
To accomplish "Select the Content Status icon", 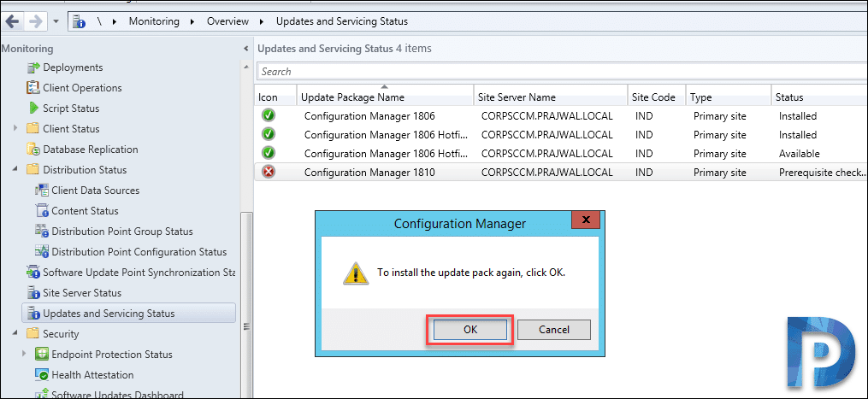I will click(43, 211).
